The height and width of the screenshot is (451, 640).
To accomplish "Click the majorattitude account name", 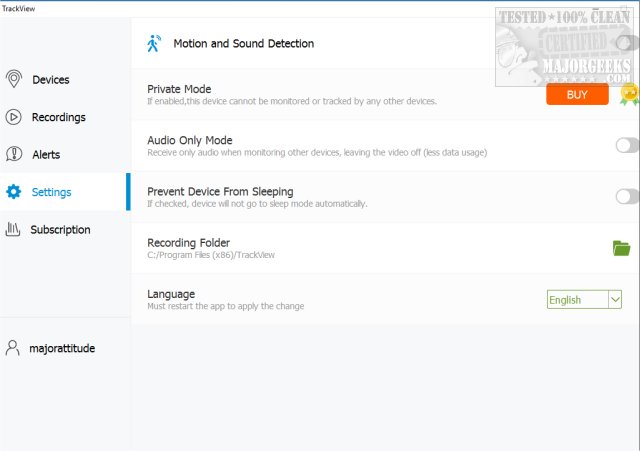I will click(62, 348).
